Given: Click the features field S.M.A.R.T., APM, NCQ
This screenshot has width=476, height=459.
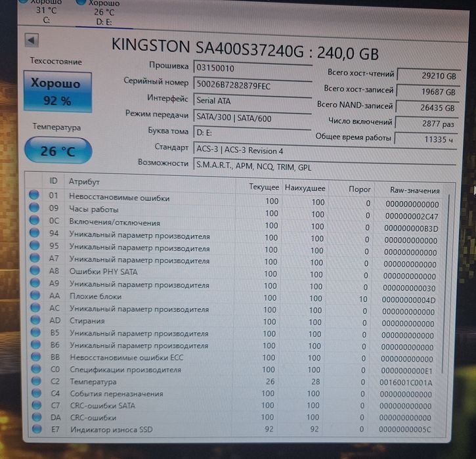Looking at the screenshot, I should pyautogui.click(x=325, y=166).
